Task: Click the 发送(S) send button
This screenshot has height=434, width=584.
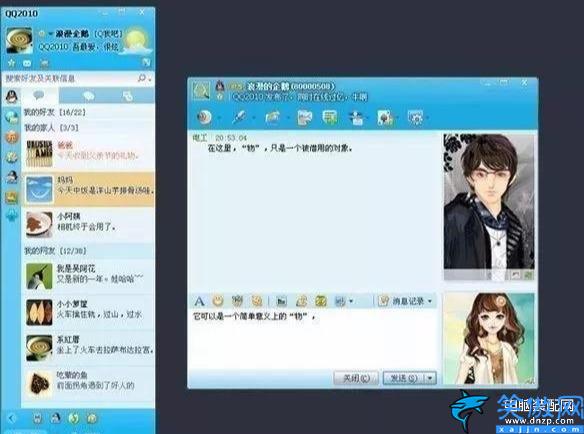Action: 404,378
